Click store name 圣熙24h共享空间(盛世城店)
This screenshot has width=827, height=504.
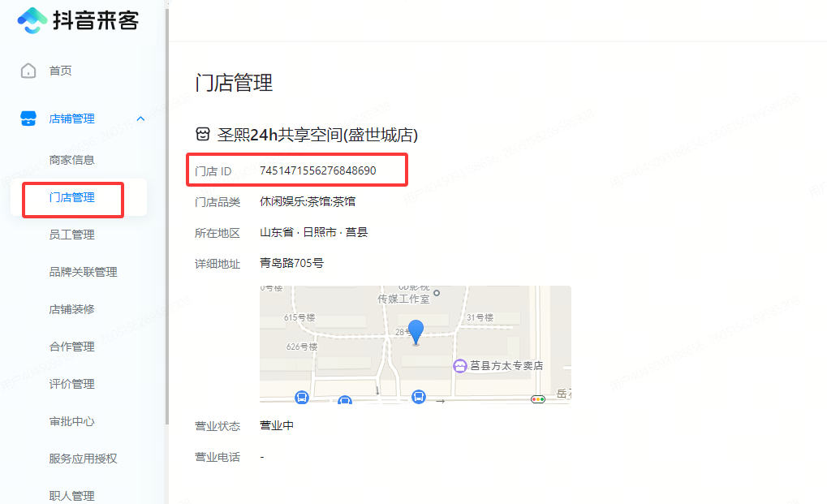tap(317, 135)
